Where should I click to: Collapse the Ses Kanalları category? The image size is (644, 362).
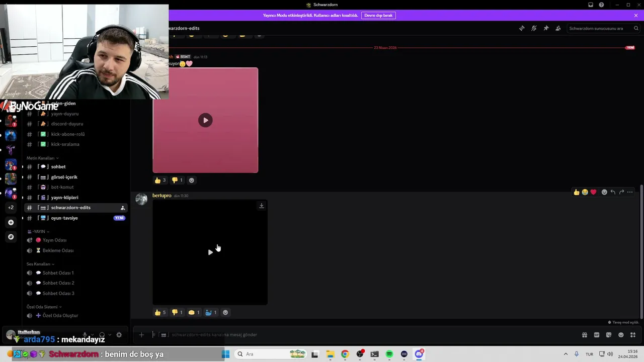(40, 264)
